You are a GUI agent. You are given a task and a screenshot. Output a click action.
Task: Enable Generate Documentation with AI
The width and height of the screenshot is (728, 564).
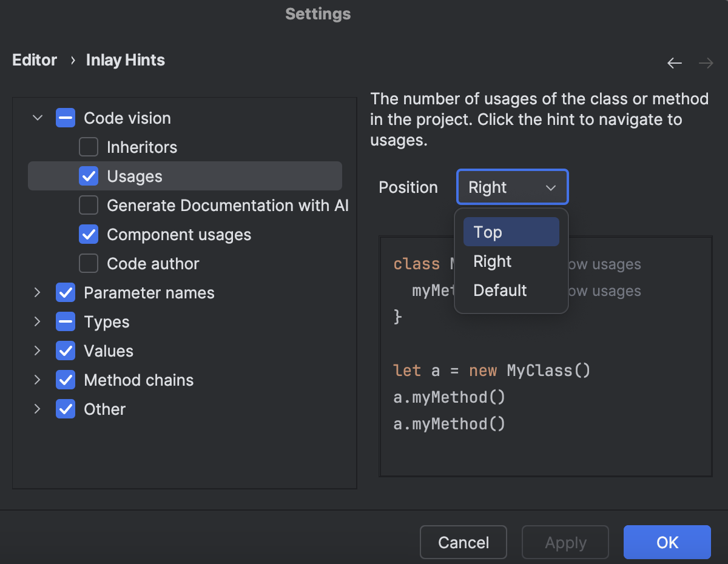[89, 205]
